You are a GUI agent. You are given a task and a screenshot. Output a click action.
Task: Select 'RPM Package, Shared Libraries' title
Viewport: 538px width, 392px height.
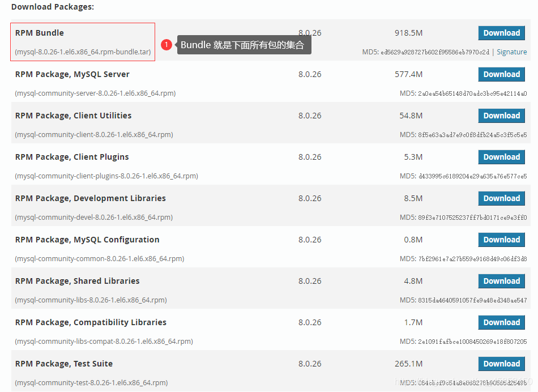coord(78,281)
